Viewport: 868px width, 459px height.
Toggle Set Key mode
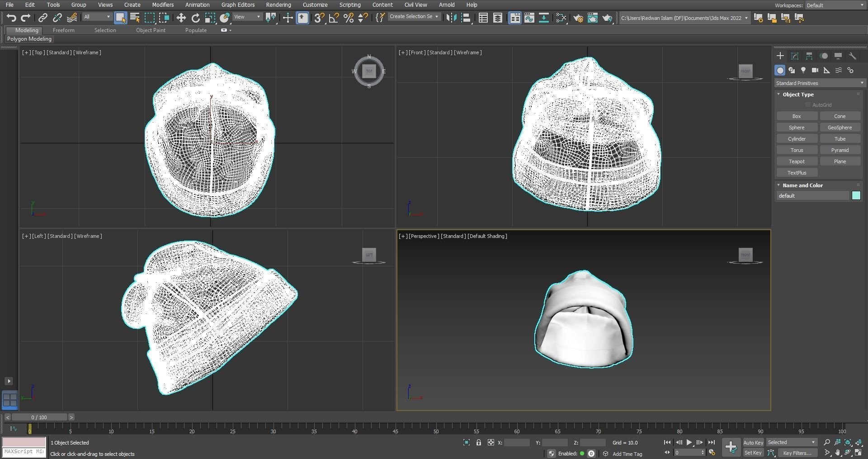click(x=753, y=453)
